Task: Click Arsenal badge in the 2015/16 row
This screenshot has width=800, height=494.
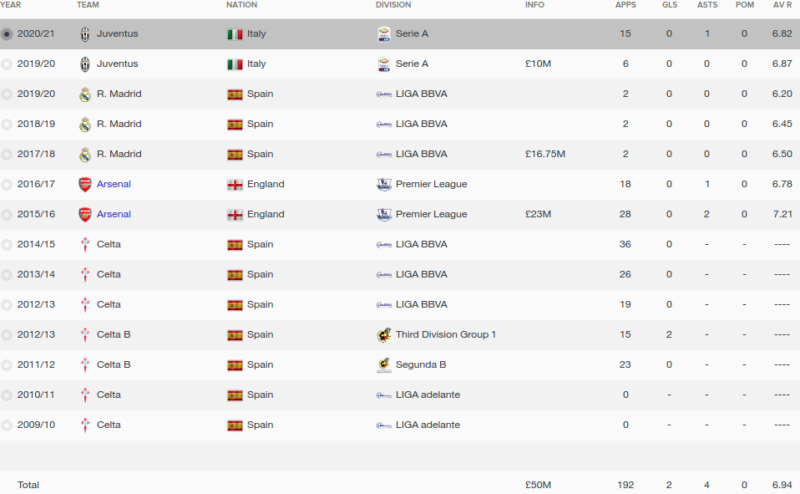Action: 85,214
